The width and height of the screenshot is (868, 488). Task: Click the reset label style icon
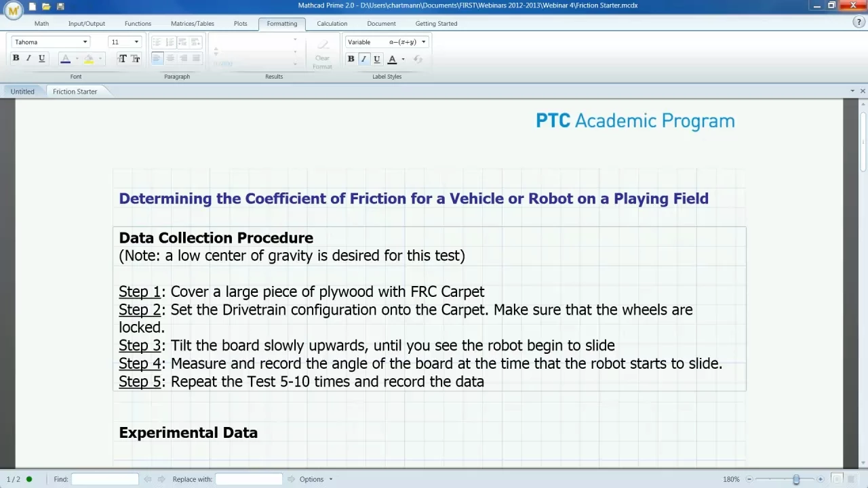(418, 59)
